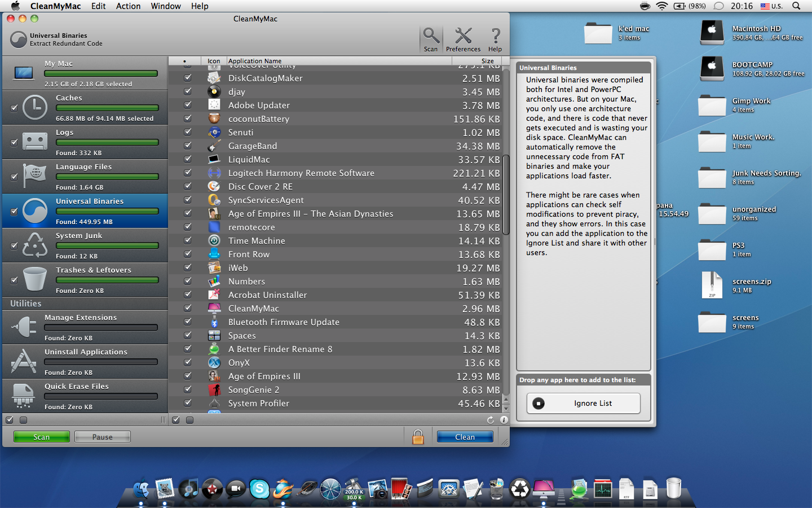Select the System Junk recycle icon
Viewport: 812px width, 508px height.
pos(35,245)
